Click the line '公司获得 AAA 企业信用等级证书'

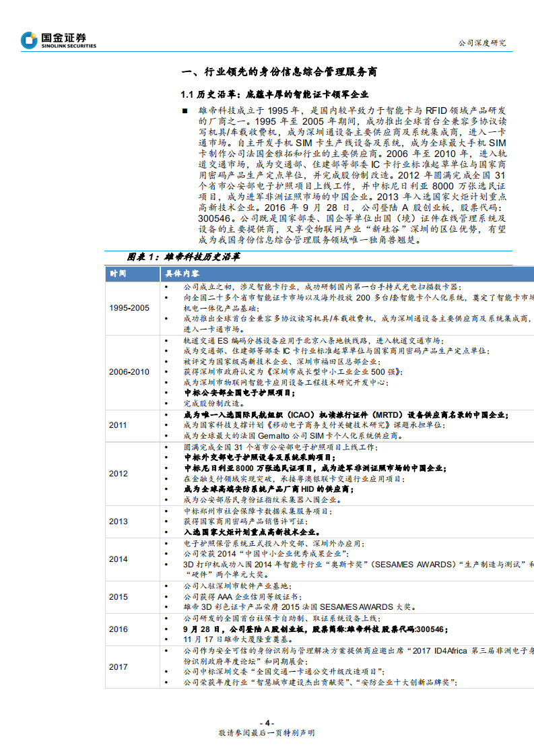click(242, 597)
